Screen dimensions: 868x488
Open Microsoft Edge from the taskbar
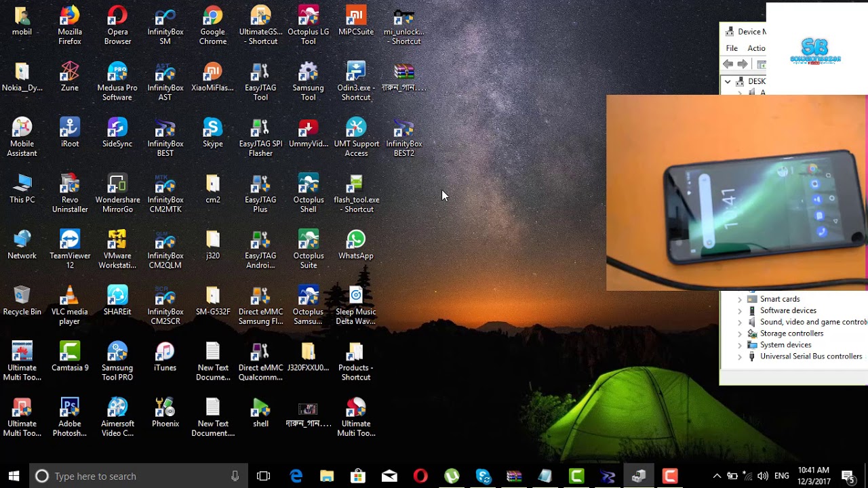[x=296, y=476]
